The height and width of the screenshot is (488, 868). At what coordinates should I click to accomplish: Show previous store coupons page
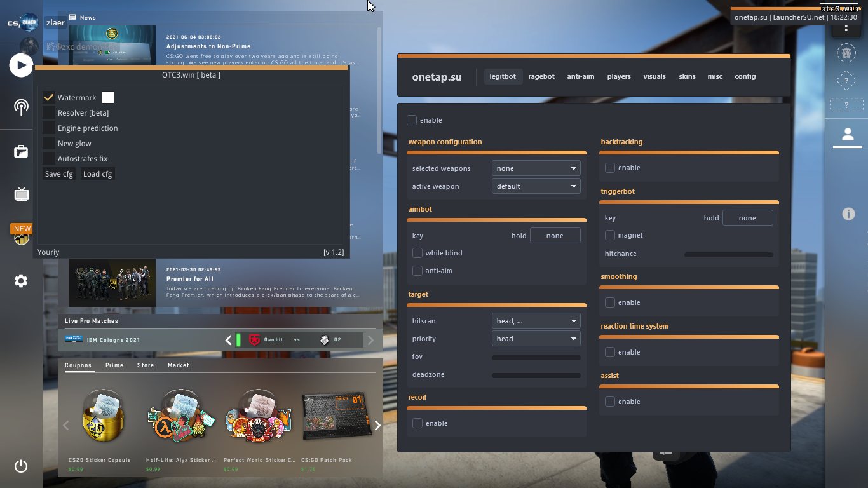pos(66,426)
